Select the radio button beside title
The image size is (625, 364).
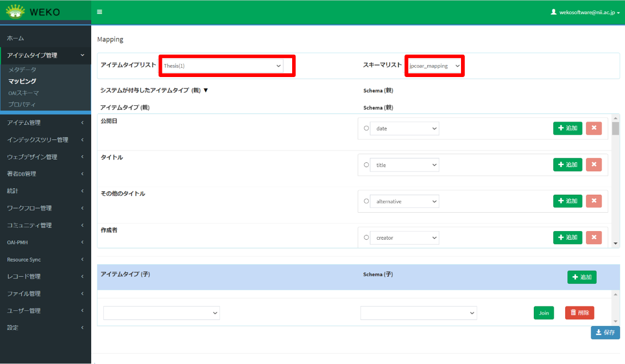click(366, 165)
